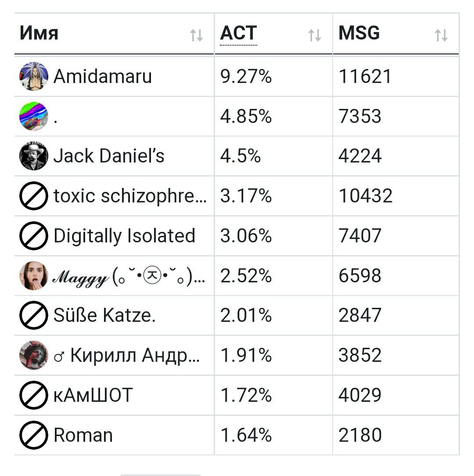
Task: Sort table by Имя column arrows
Action: [x=196, y=35]
